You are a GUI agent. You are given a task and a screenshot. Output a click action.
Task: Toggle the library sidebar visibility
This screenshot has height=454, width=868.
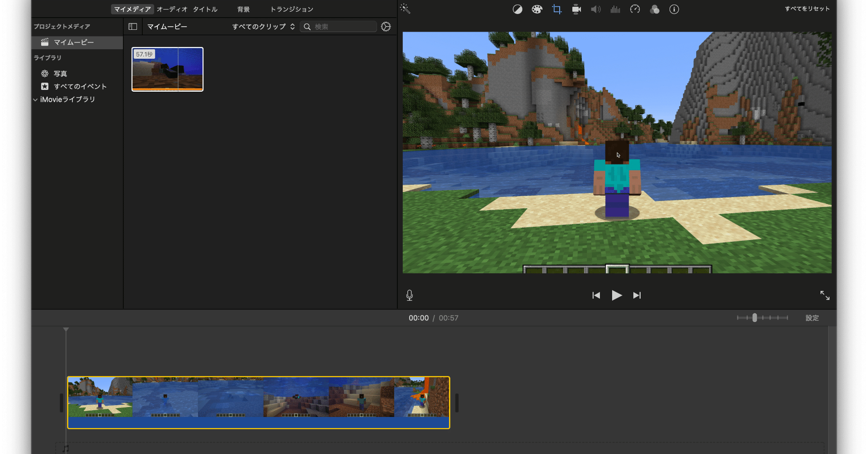[133, 27]
